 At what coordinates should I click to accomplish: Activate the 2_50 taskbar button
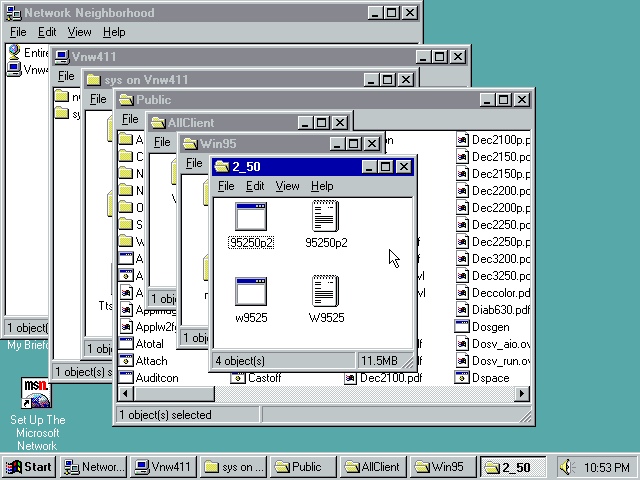click(x=513, y=467)
